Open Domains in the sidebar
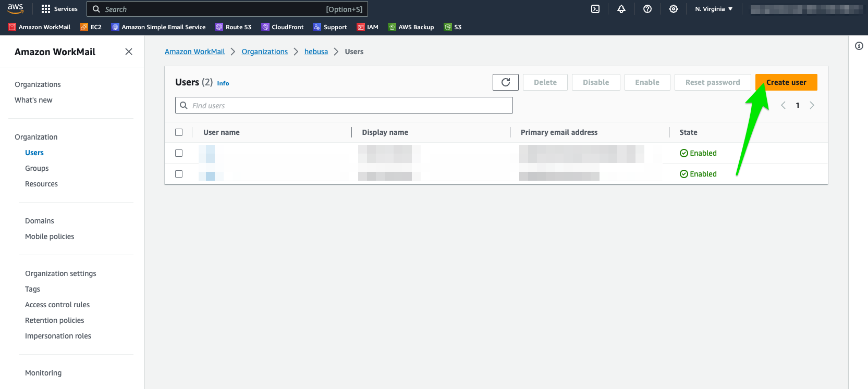Viewport: 868px width, 389px height. click(40, 221)
